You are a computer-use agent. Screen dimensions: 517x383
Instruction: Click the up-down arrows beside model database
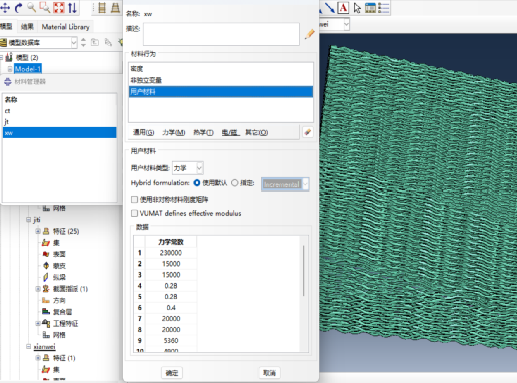[x=83, y=42]
